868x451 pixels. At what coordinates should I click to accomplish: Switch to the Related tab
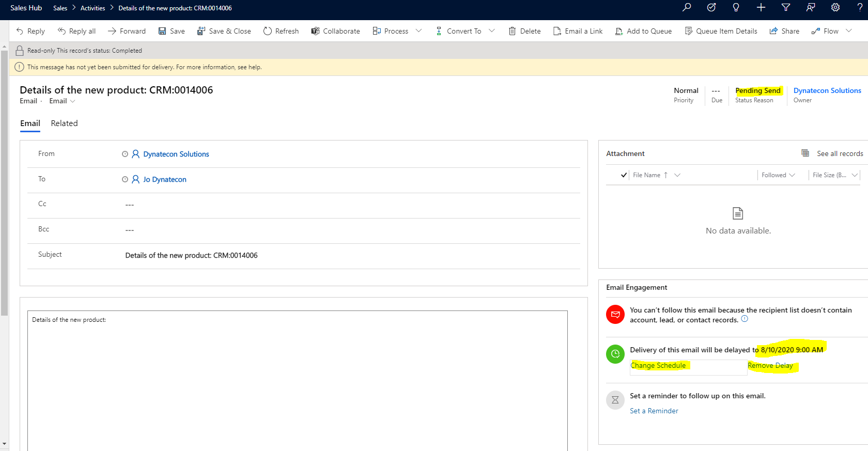tap(64, 123)
